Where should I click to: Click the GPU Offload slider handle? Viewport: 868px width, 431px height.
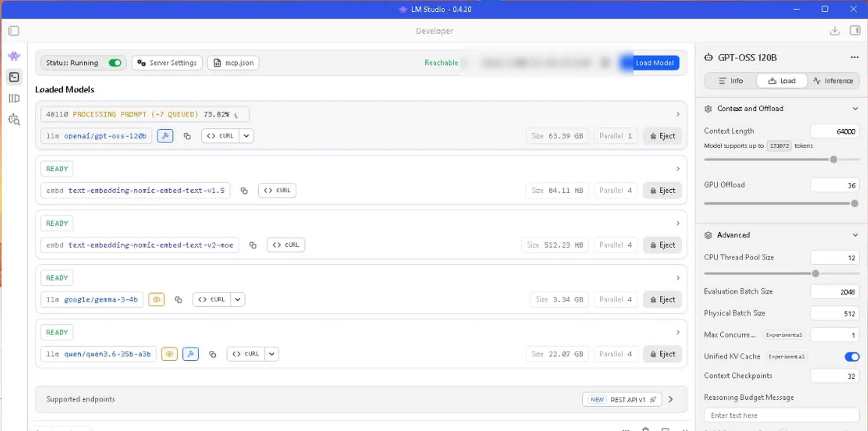[x=855, y=204]
